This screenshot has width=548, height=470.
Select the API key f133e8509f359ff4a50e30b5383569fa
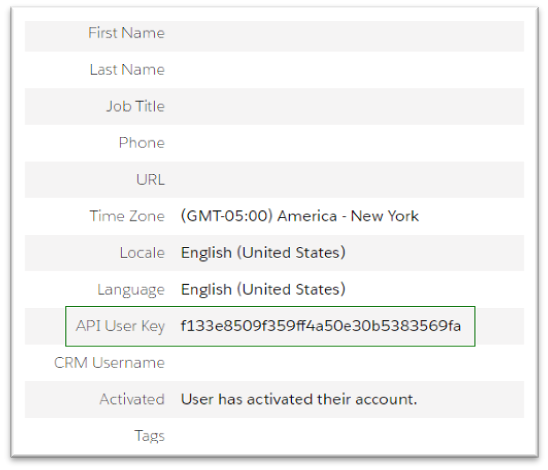click(x=321, y=326)
